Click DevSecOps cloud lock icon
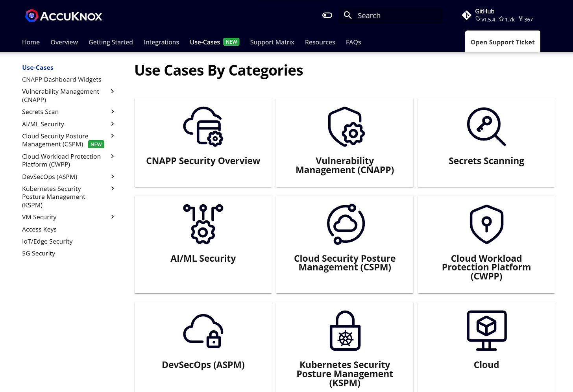Screen dimensions: 573x392 click(x=203, y=331)
